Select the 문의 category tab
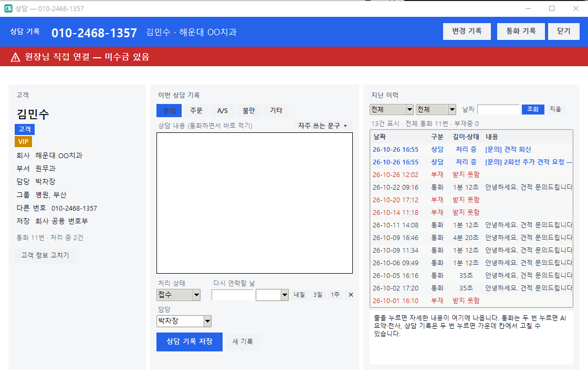The image size is (588, 374). point(169,111)
